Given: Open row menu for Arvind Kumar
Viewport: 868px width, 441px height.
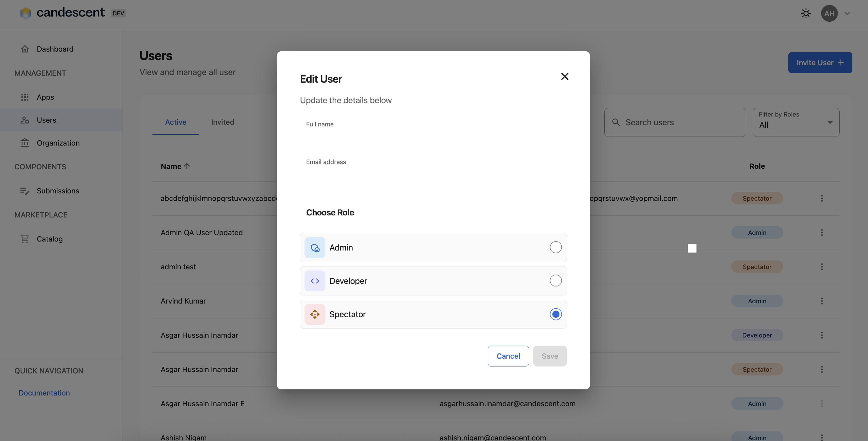Looking at the screenshot, I should point(822,301).
